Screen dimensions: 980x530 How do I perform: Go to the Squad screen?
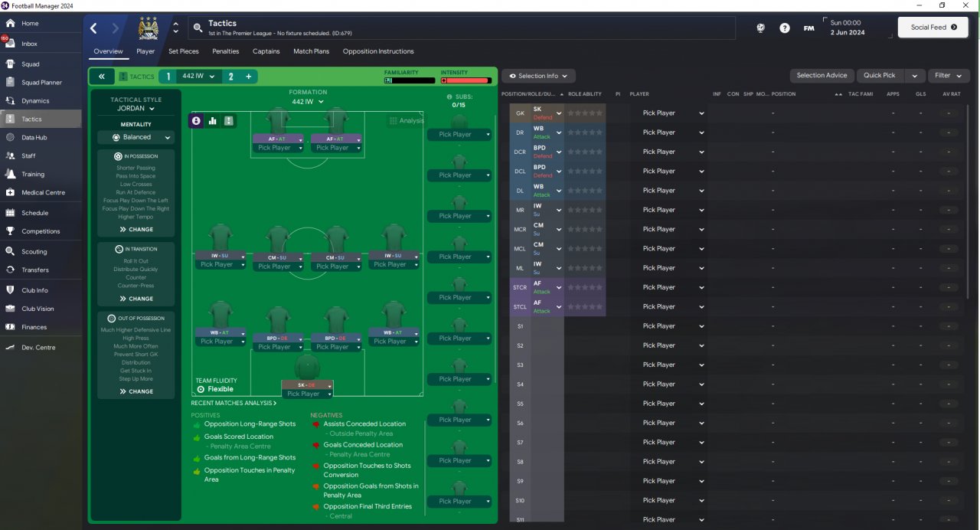click(31, 64)
